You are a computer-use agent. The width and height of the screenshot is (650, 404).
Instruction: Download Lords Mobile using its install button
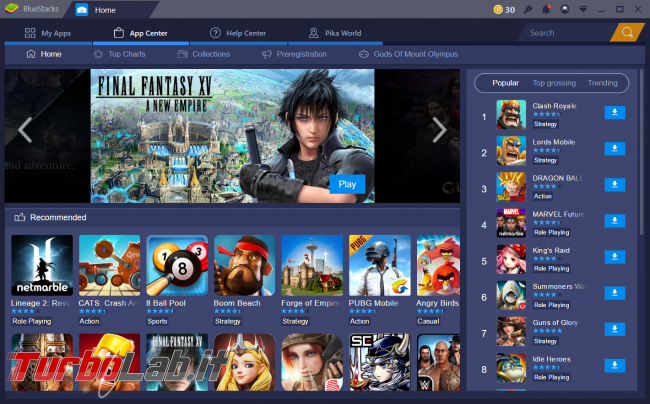615,149
